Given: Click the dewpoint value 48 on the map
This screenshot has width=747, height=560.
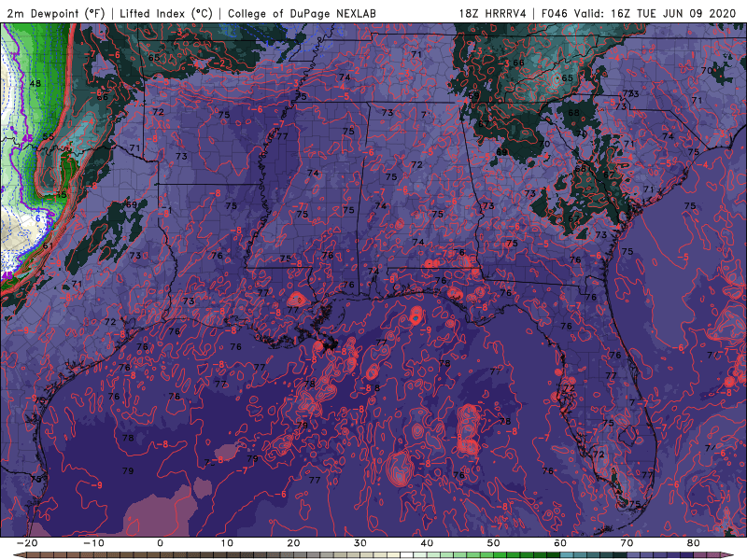Looking at the screenshot, I should [x=35, y=83].
